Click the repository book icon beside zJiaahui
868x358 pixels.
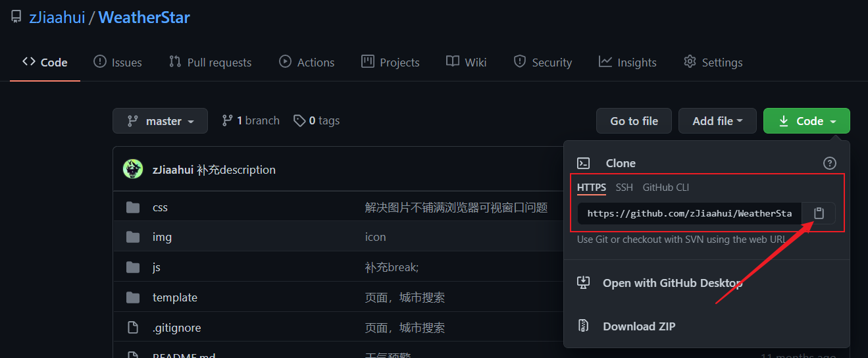coord(16,18)
